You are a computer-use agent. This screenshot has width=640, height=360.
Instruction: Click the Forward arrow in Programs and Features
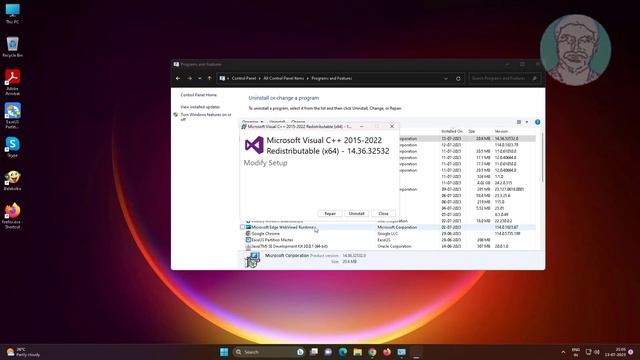[x=189, y=78]
